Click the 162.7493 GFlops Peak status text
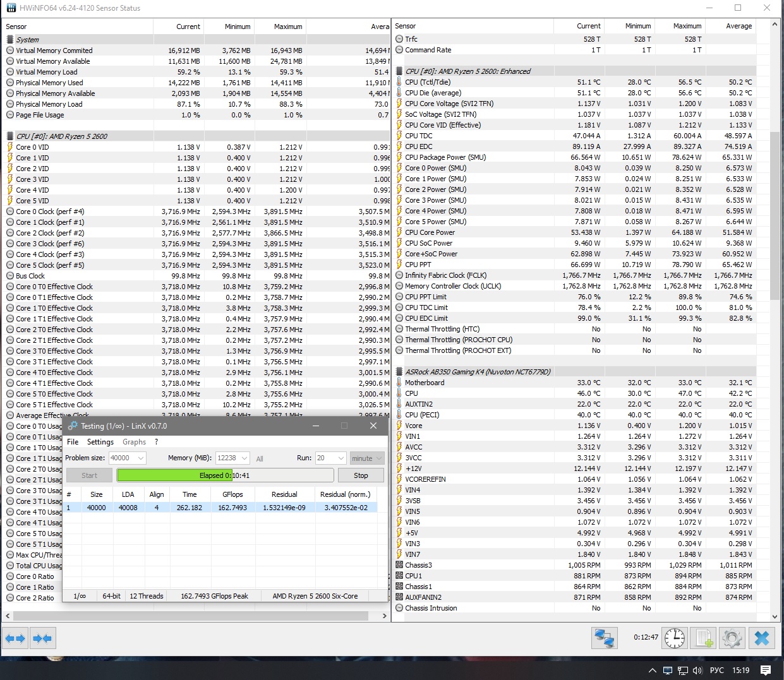The image size is (784, 680). pos(214,596)
